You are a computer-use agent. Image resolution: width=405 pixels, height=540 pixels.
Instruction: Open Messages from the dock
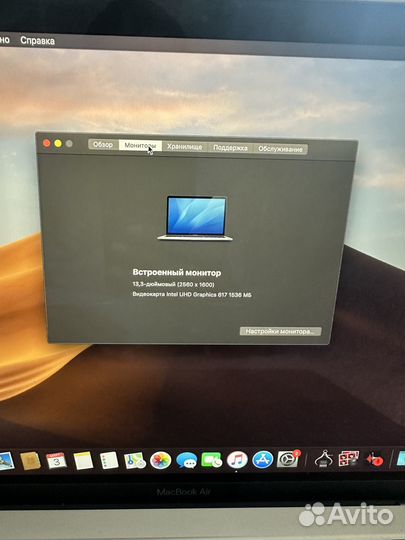click(x=186, y=461)
